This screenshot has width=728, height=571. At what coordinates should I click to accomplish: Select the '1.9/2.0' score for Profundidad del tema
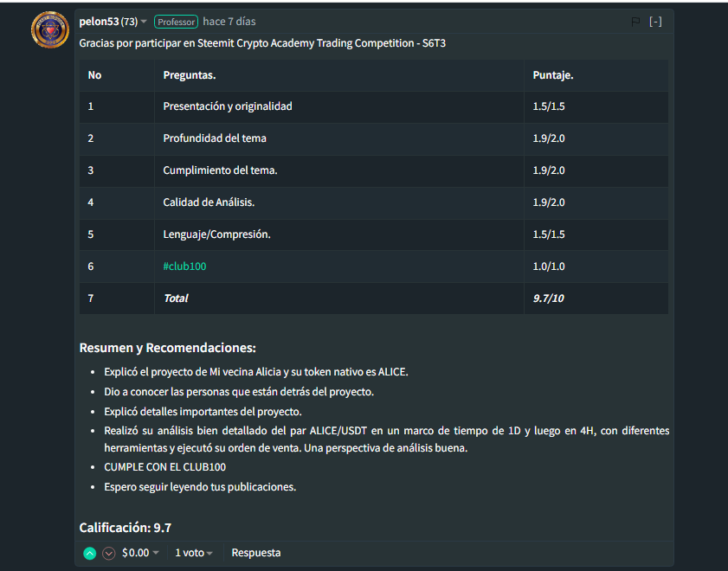(549, 138)
